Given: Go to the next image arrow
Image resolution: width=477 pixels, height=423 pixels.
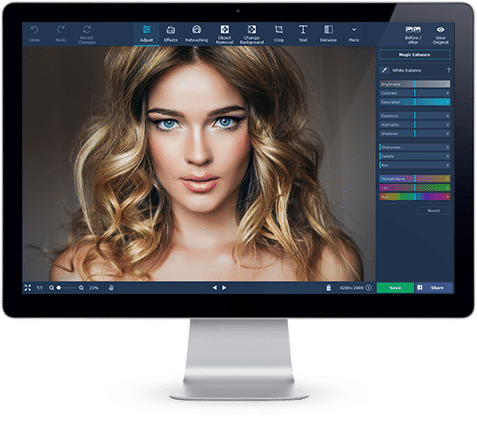Looking at the screenshot, I should coord(224,287).
